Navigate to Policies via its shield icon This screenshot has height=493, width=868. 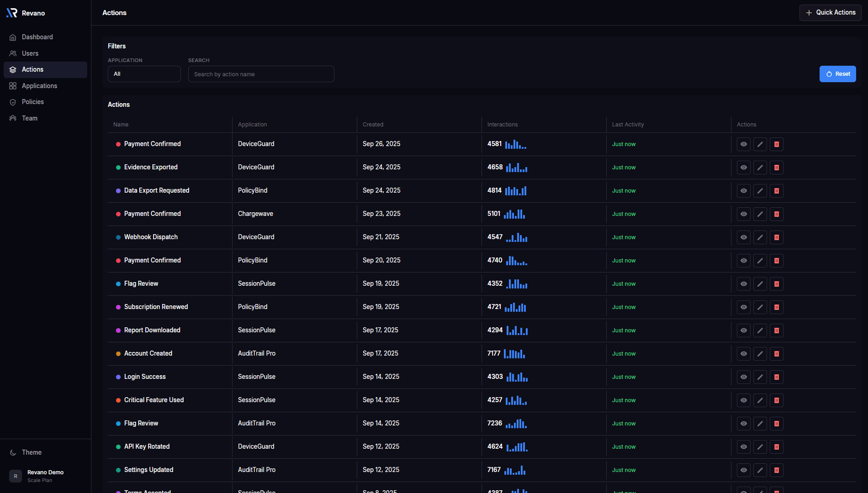[x=32, y=102]
